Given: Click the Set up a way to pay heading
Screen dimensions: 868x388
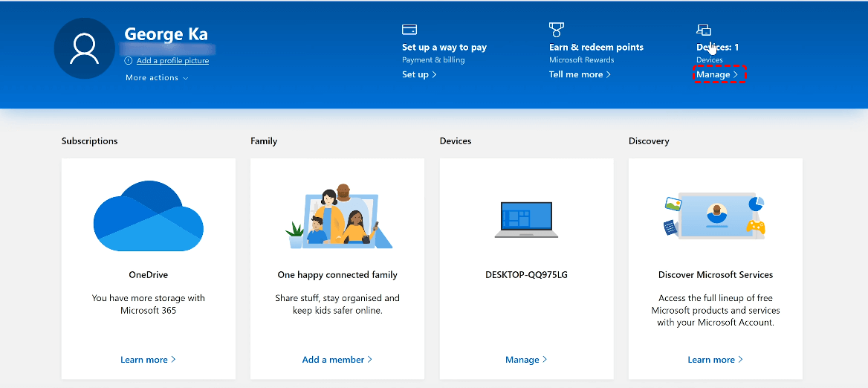Looking at the screenshot, I should 444,48.
